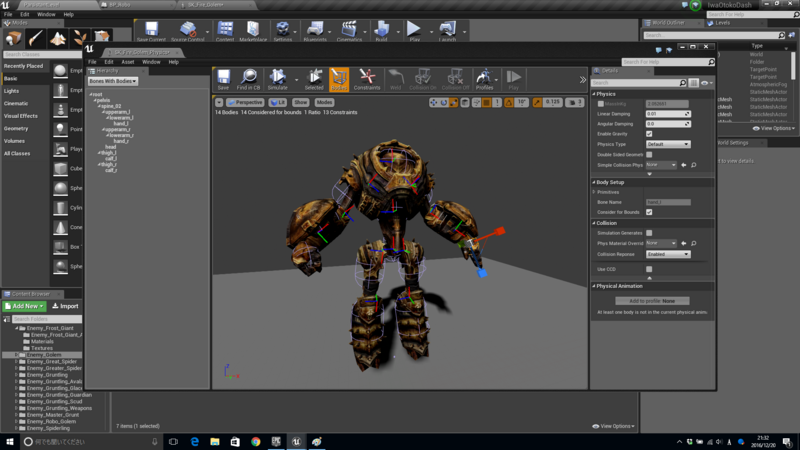Toggle Simulation Generates checkbox
Screen dimensions: 800x450
click(x=649, y=233)
